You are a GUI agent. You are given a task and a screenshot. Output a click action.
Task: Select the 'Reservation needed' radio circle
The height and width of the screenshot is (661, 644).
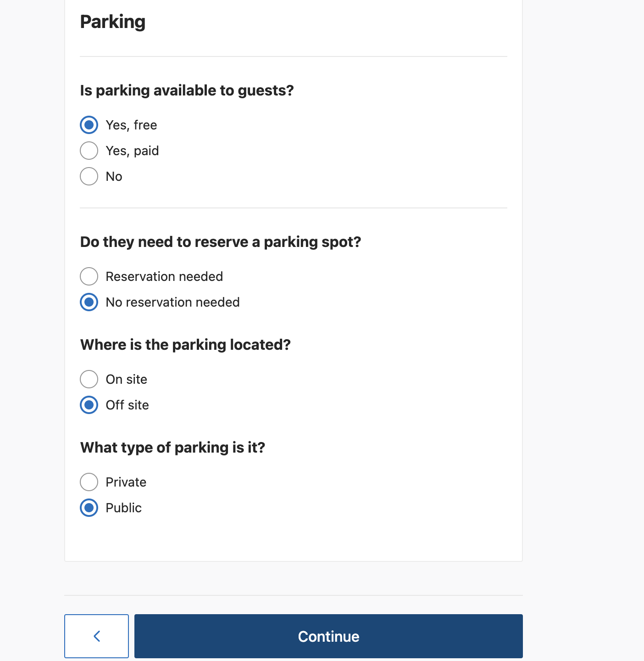tap(89, 276)
